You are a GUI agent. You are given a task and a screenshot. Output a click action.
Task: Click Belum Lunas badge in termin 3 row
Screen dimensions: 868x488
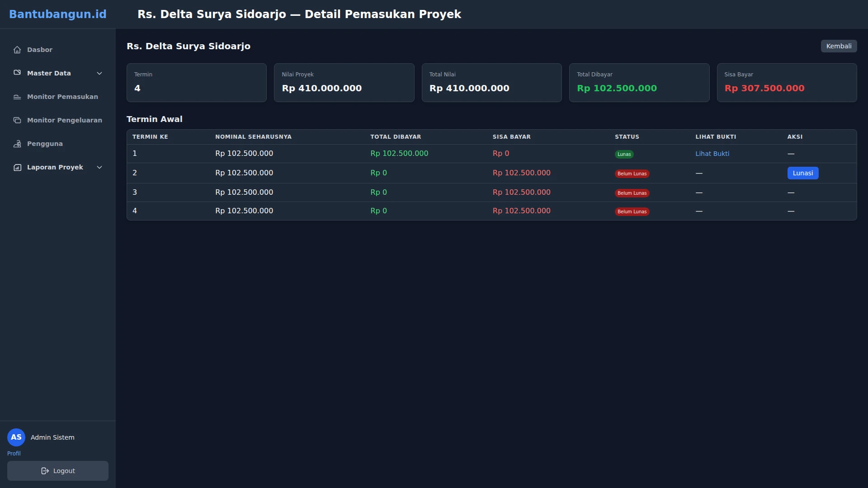[x=632, y=193]
